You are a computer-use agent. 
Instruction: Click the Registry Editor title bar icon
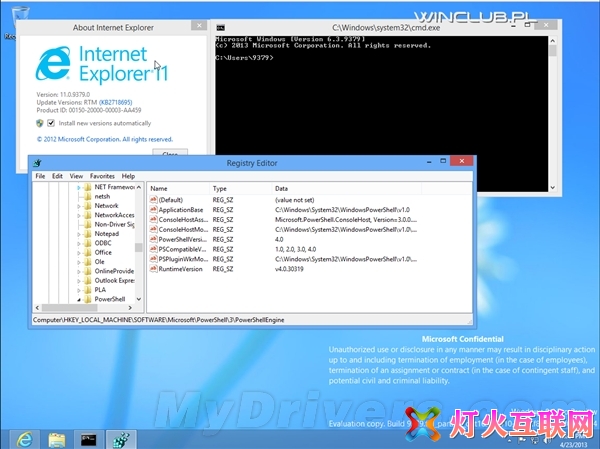coord(38,162)
